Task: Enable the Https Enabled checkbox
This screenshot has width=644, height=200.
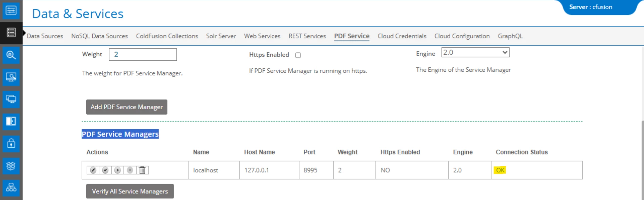Action: click(x=298, y=55)
